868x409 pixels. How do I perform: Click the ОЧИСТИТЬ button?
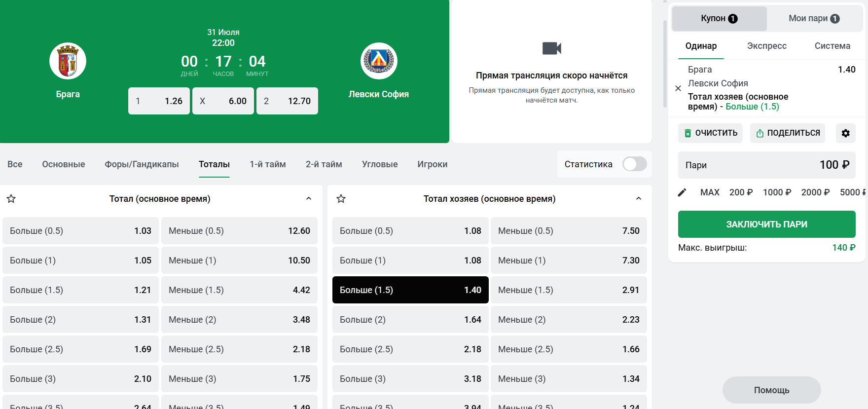pos(710,133)
